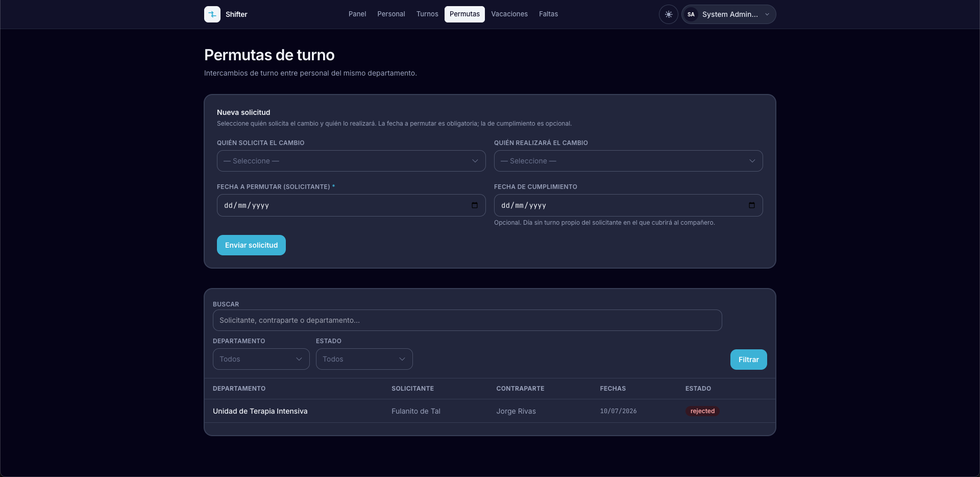Image resolution: width=980 pixels, height=477 pixels.
Task: Expand the Estado filter dropdown
Action: tap(364, 359)
